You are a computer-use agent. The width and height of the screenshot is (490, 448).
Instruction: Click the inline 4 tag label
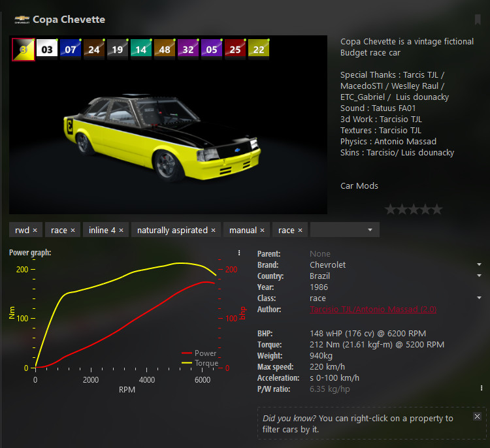click(x=102, y=231)
